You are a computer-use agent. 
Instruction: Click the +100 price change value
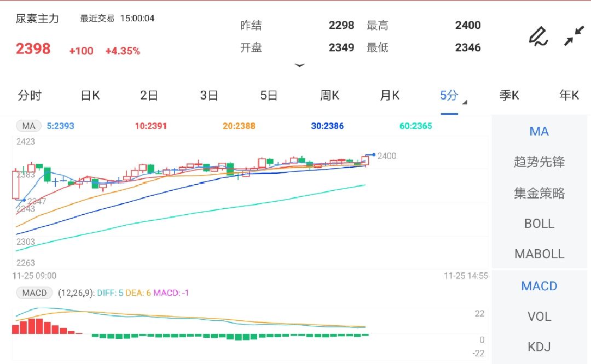coord(81,51)
